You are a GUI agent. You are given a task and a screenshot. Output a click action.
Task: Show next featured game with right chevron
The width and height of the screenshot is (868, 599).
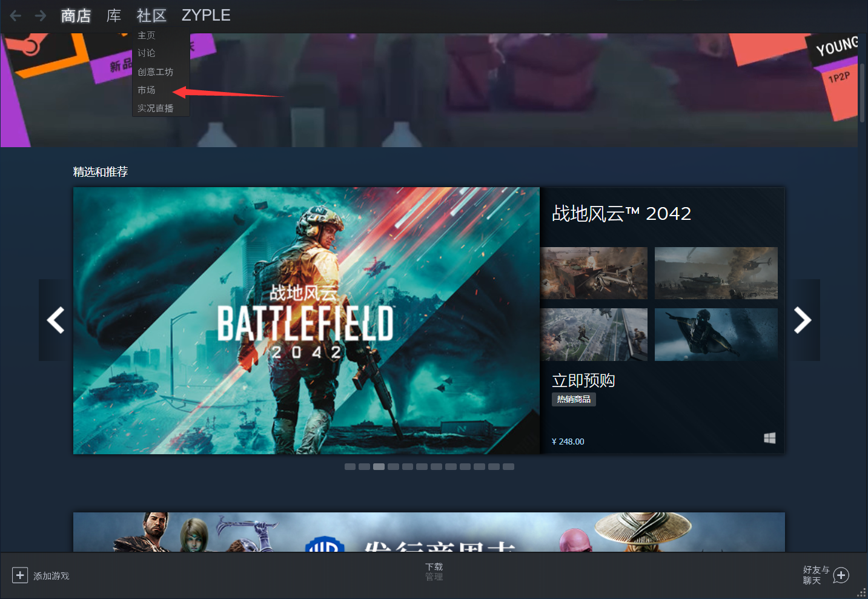(x=803, y=320)
